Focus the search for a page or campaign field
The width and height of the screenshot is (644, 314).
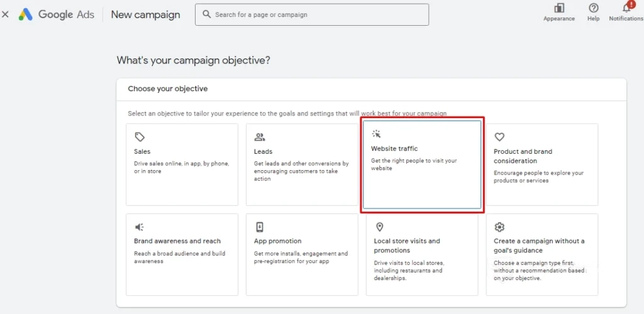tap(312, 14)
